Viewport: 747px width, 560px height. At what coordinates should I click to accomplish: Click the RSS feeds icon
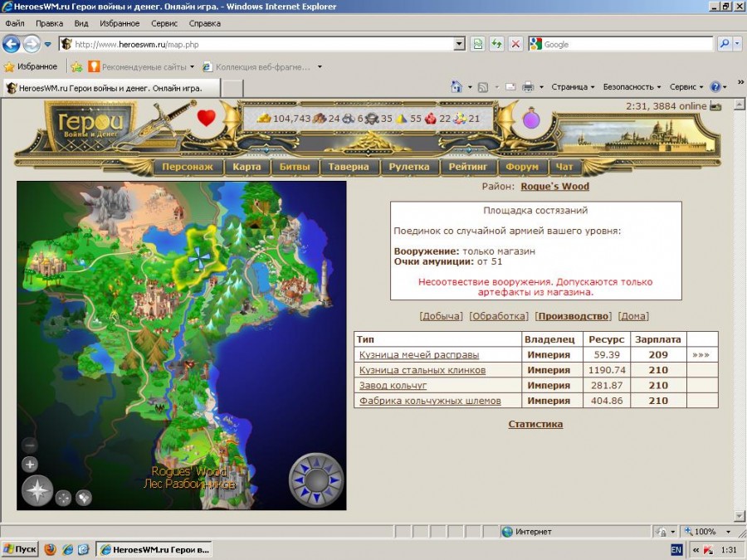pos(482,87)
